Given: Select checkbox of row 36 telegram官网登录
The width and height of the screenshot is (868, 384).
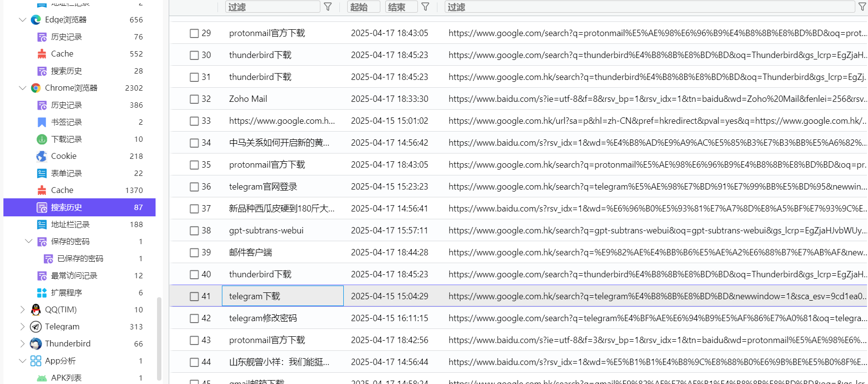Looking at the screenshot, I should [x=195, y=187].
